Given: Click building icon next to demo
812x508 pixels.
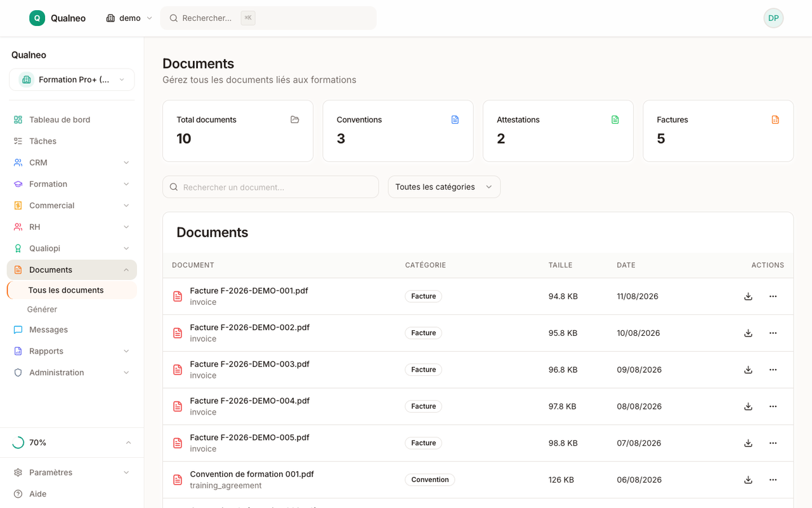Looking at the screenshot, I should click(110, 18).
